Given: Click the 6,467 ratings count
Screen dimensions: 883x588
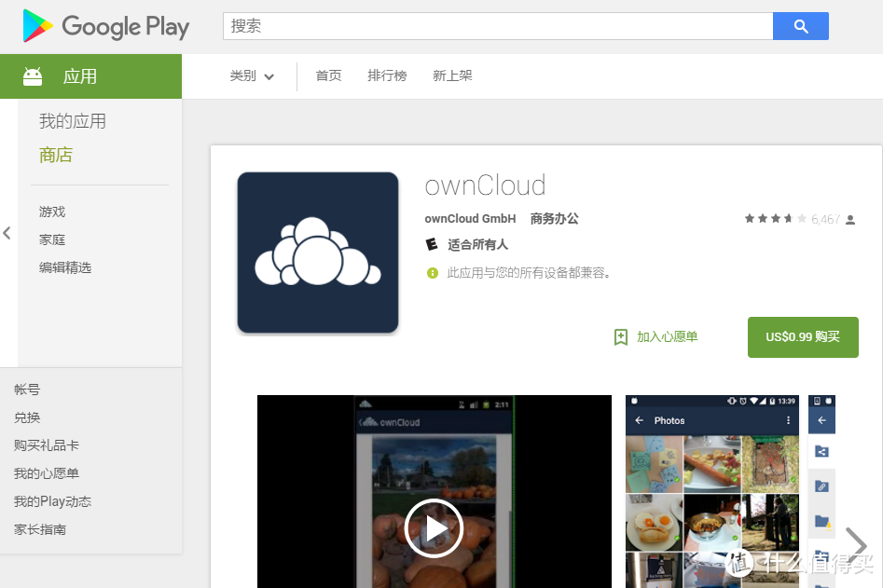Looking at the screenshot, I should click(825, 219).
